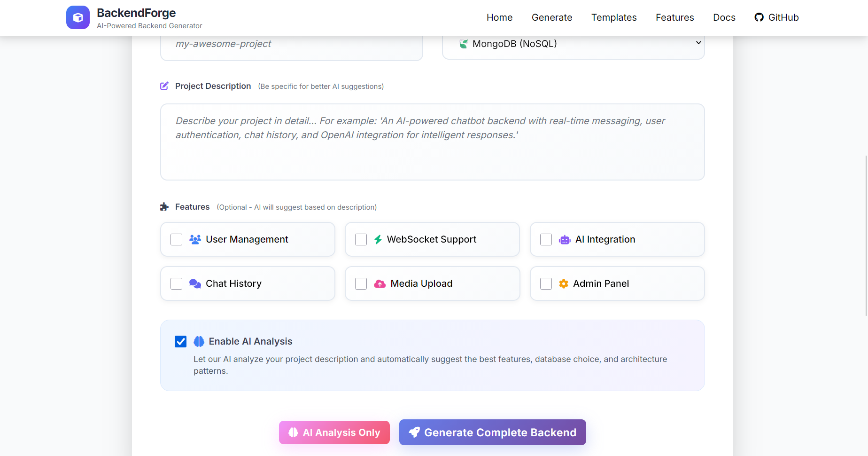Image resolution: width=868 pixels, height=456 pixels.
Task: Check the Admin Panel checkbox
Action: (x=546, y=283)
